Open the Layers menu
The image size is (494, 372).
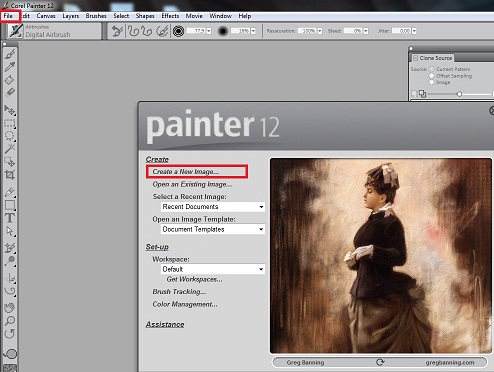(71, 16)
